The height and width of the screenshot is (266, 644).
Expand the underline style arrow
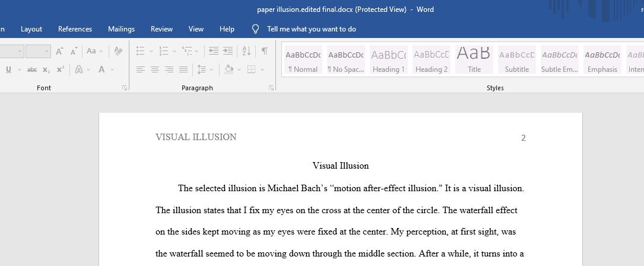coord(19,69)
